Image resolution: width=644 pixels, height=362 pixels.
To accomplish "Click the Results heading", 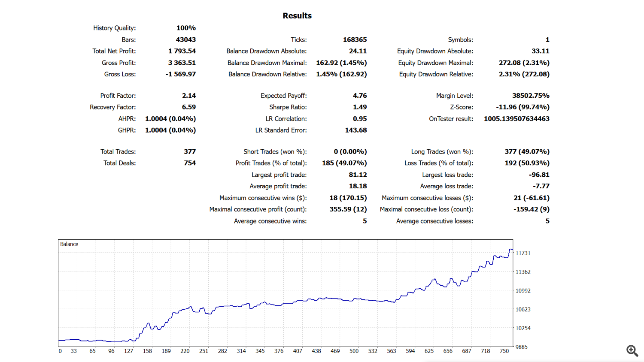I will tap(297, 16).
